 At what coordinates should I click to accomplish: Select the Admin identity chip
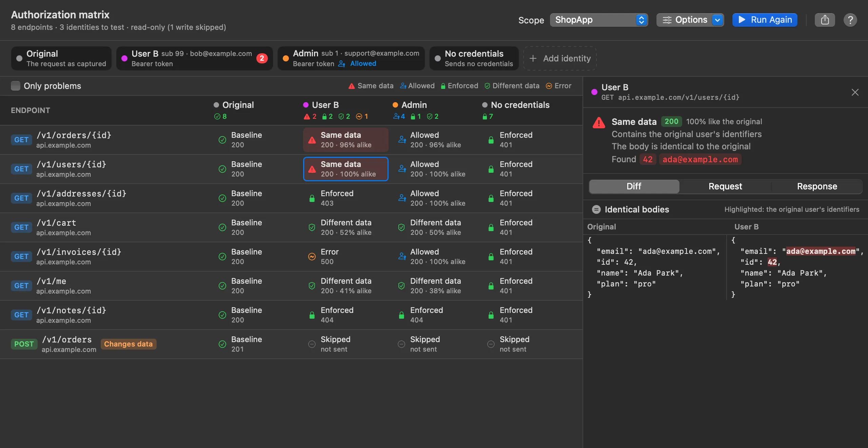point(351,58)
